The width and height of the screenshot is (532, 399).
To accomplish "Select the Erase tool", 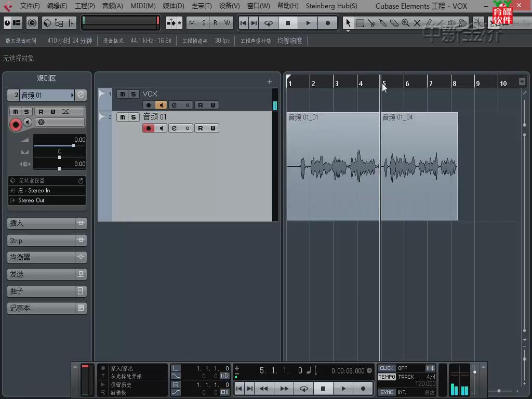I will 394,23.
